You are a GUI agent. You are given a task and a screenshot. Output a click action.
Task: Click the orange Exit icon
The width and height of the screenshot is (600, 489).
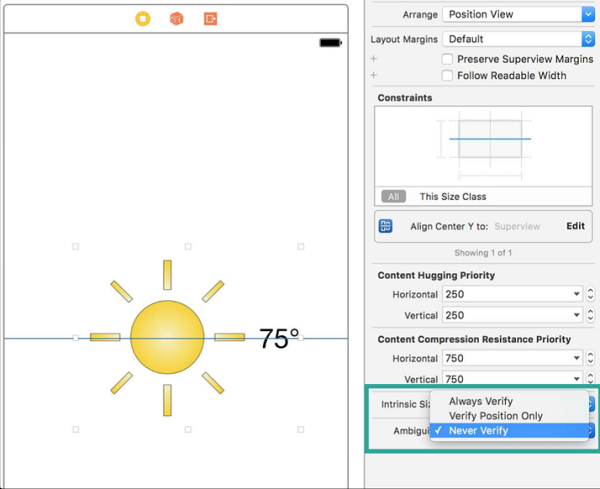pyautogui.click(x=210, y=18)
